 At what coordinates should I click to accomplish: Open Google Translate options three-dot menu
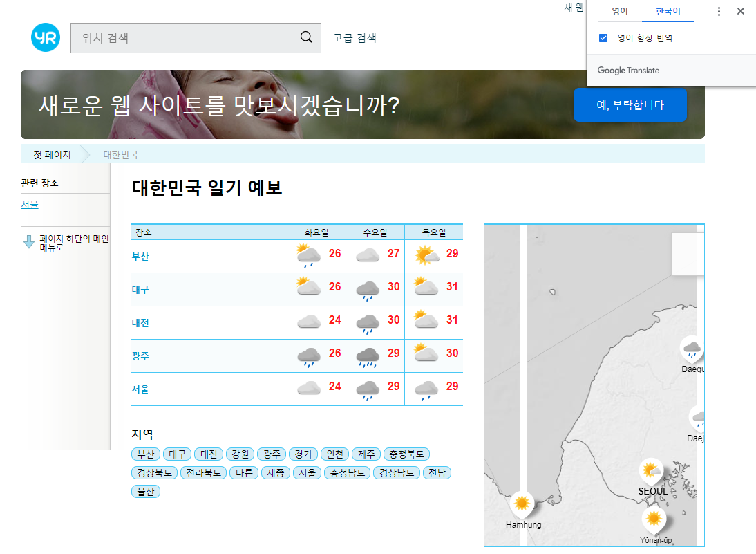(x=719, y=11)
